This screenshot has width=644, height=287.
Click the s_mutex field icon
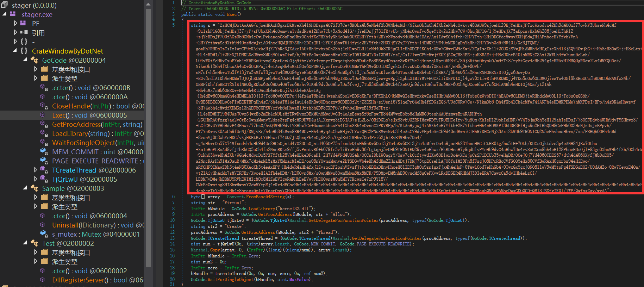point(44,234)
